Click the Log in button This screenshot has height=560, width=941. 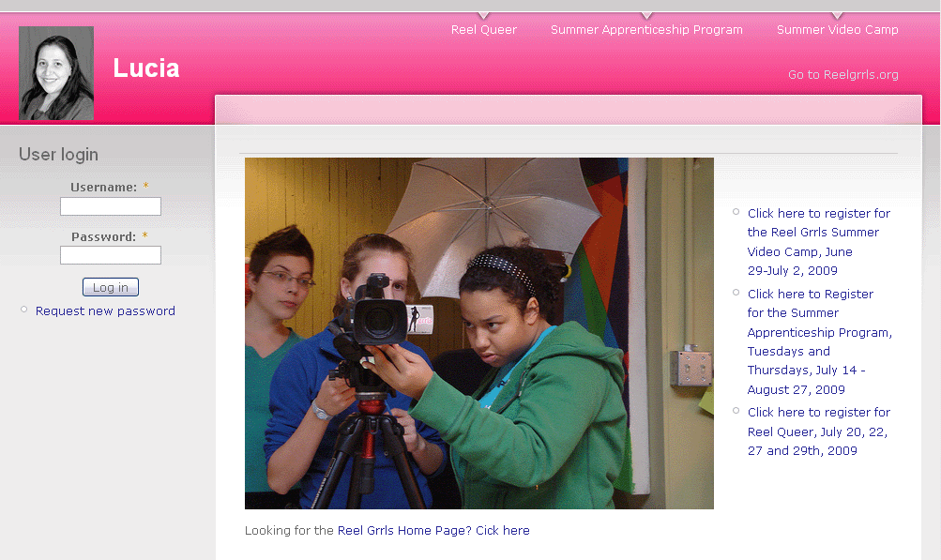[x=111, y=287]
